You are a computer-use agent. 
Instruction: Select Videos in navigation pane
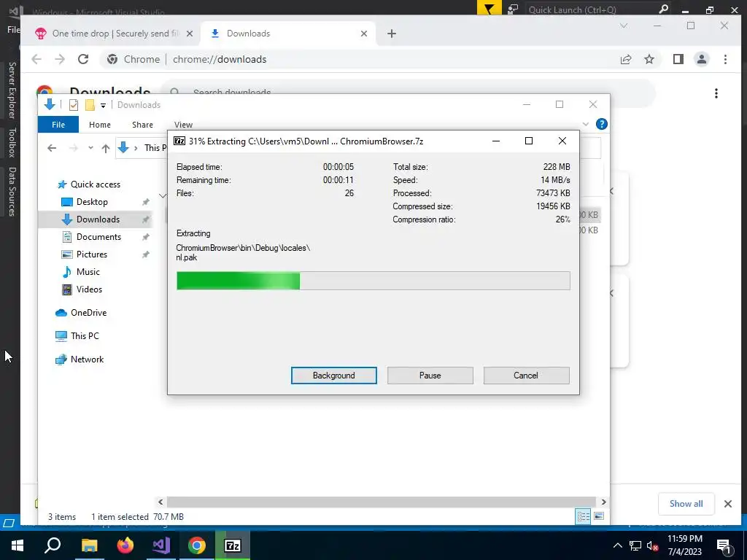pyautogui.click(x=89, y=289)
